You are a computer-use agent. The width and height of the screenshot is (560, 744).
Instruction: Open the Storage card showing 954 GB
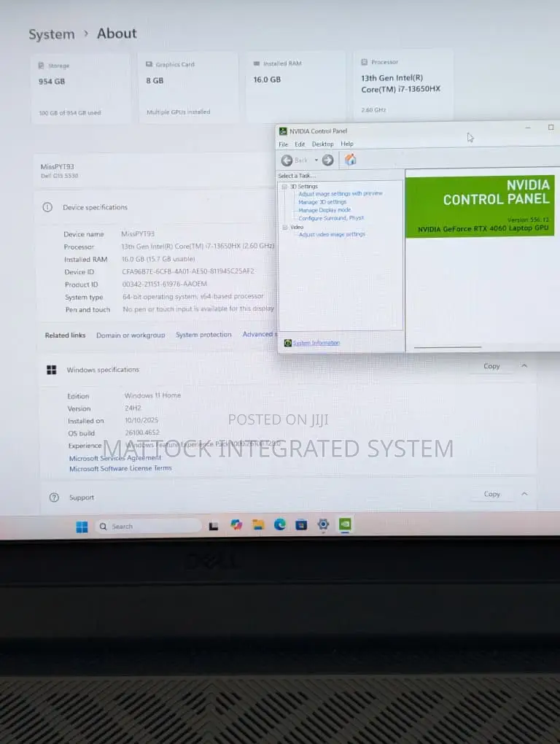81,89
